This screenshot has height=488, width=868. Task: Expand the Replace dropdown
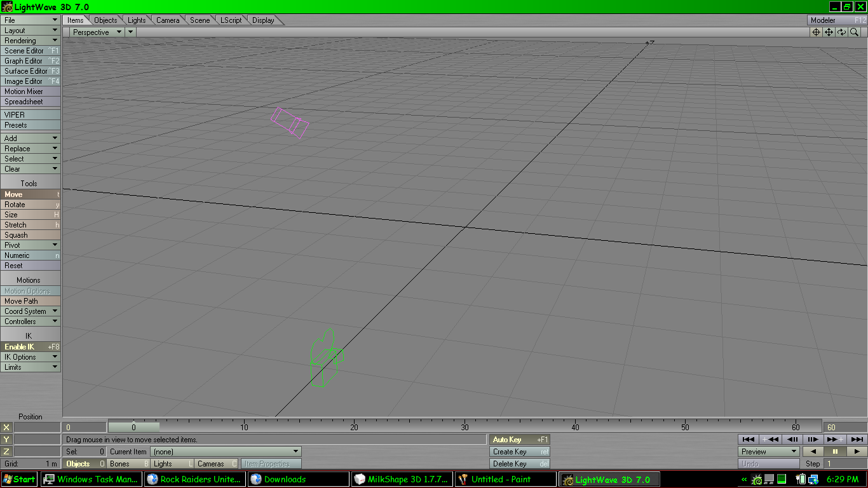coord(31,149)
